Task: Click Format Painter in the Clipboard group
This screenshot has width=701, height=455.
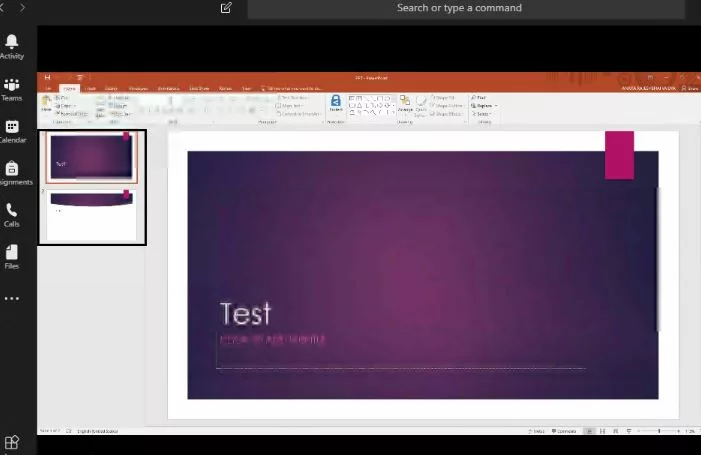Action: pos(72,114)
